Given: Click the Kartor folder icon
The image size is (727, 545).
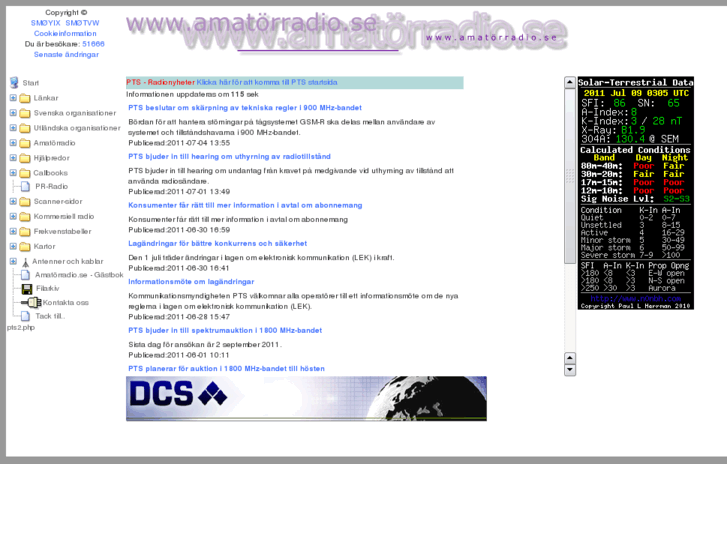Looking at the screenshot, I should (25, 246).
